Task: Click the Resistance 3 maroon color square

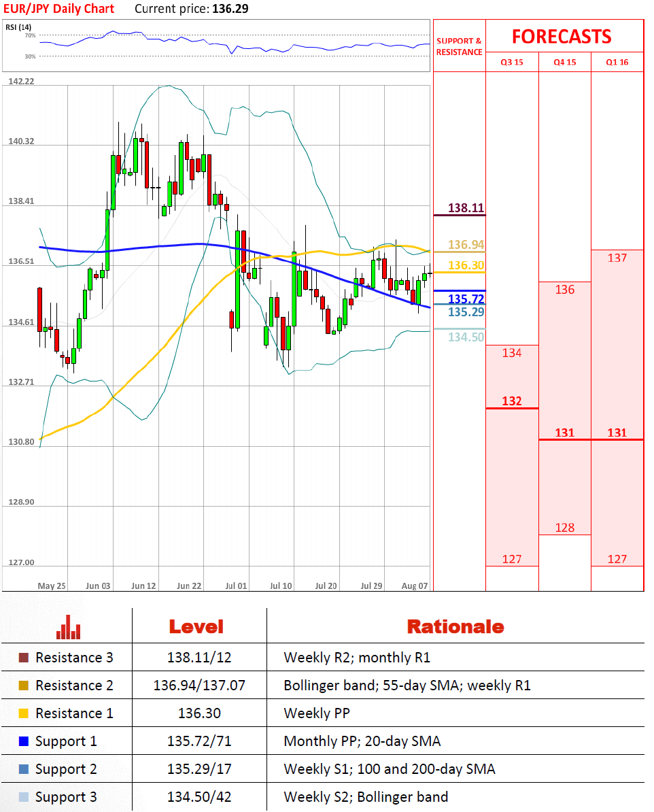Action: pyautogui.click(x=23, y=658)
